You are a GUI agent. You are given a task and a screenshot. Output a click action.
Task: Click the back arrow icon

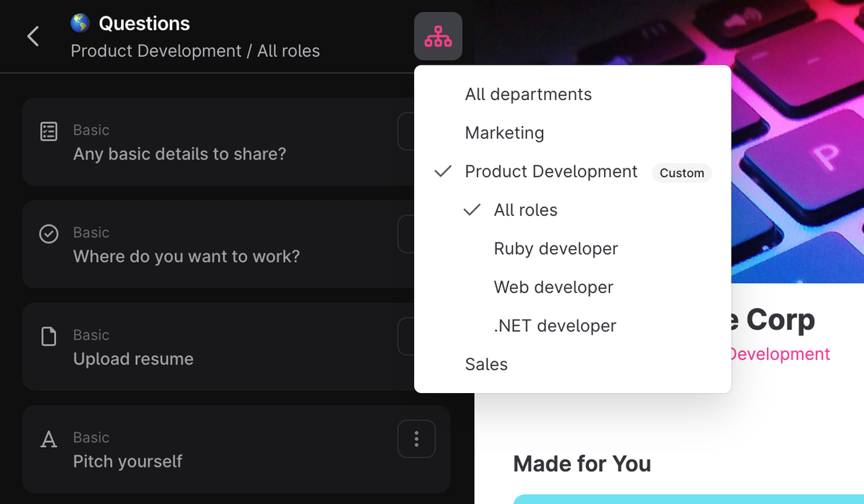tap(33, 36)
